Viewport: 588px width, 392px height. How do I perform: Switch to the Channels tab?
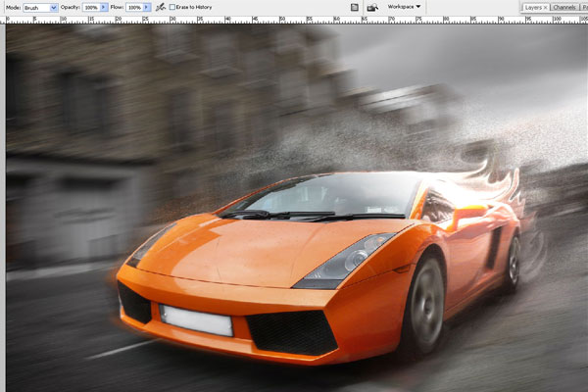[x=564, y=8]
